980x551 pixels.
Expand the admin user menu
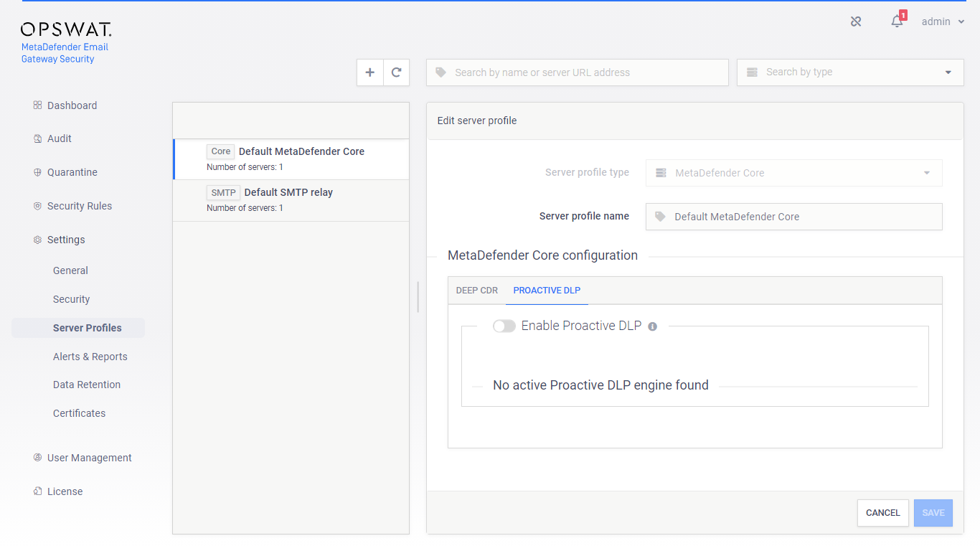[x=943, y=22]
